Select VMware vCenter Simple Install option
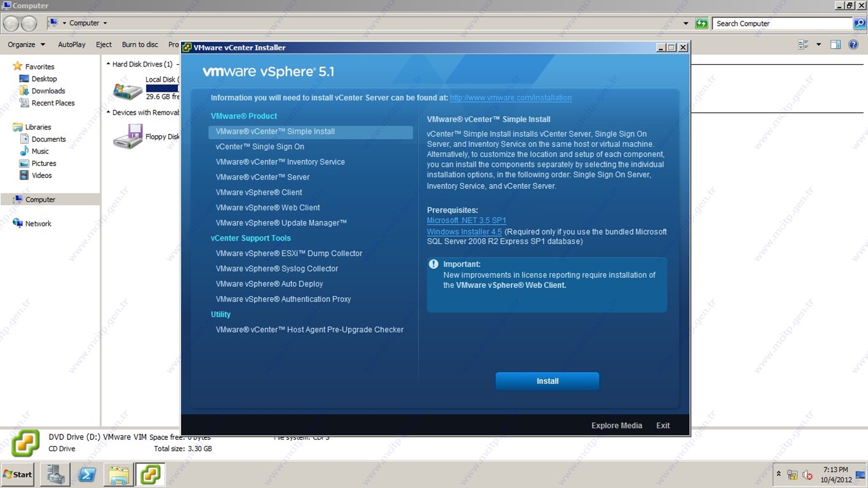This screenshot has height=488, width=868. tap(311, 132)
